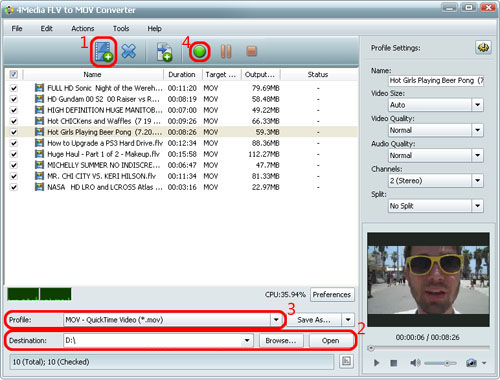Expand the Profile MOV dropdown
Screen dimensions: 500x380
(x=276, y=320)
